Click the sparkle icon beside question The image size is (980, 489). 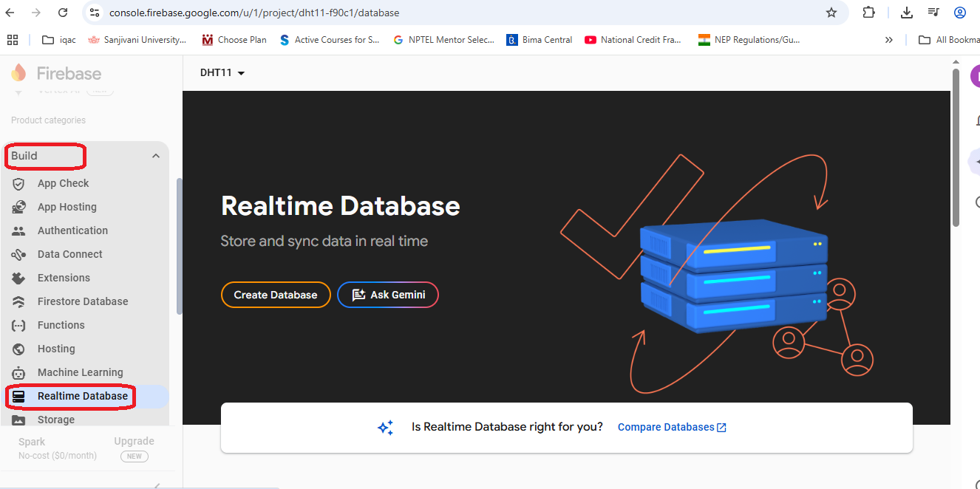click(385, 428)
